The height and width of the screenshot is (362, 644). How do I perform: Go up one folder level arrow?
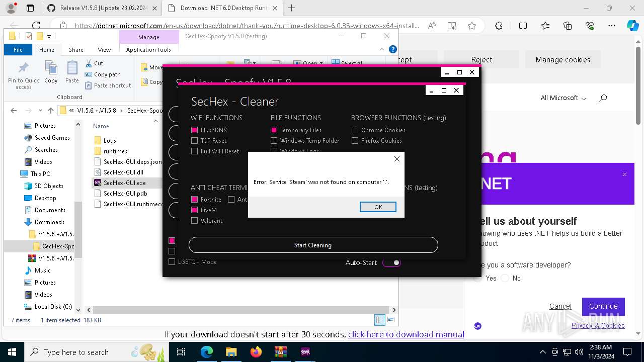50,111
